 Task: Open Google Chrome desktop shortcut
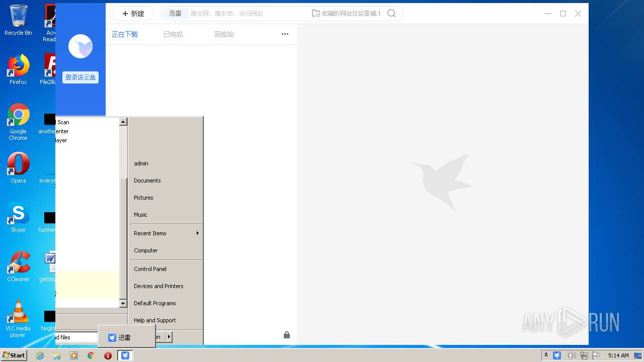[18, 122]
